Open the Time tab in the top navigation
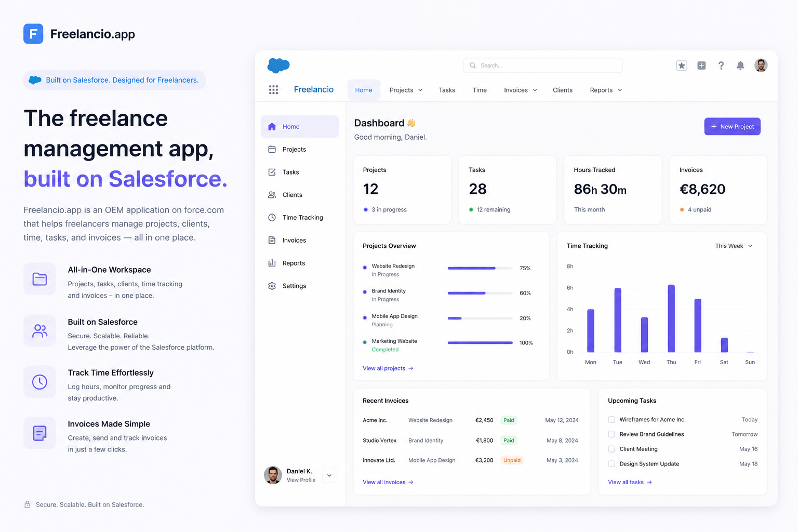This screenshot has width=798, height=532. tap(480, 90)
